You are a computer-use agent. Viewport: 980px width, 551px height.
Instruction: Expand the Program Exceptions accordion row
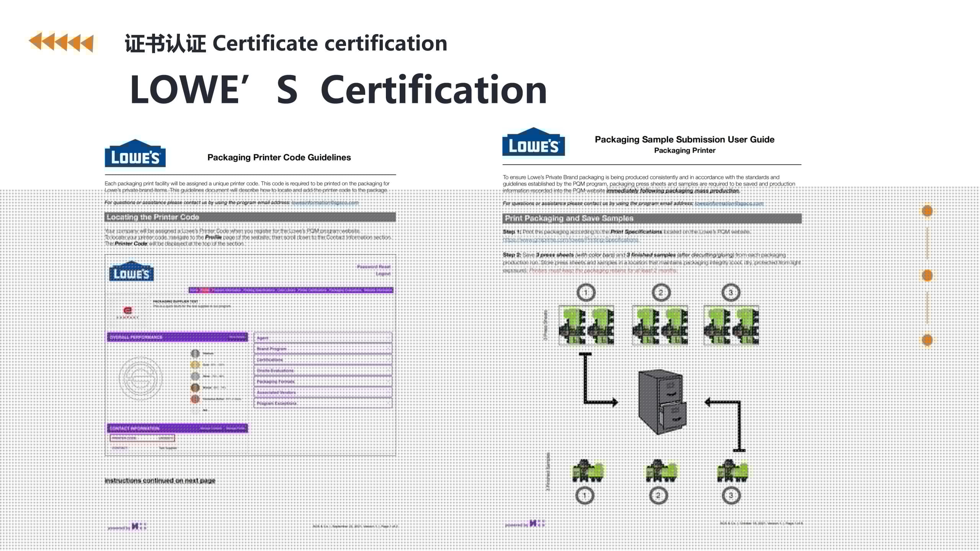click(x=322, y=403)
